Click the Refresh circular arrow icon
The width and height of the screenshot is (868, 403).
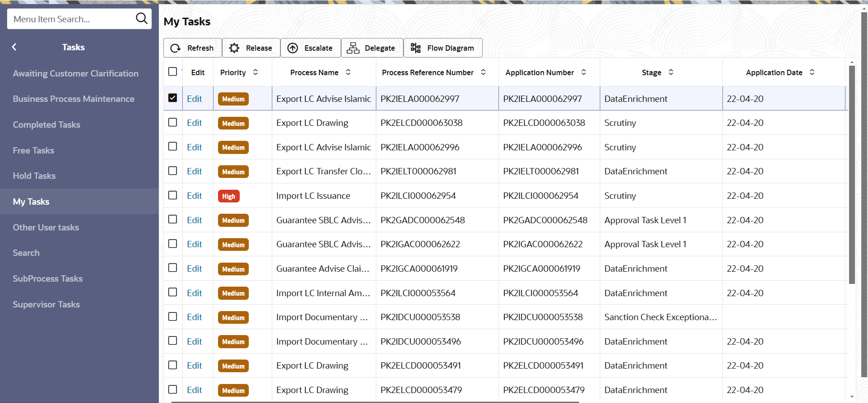coord(175,48)
